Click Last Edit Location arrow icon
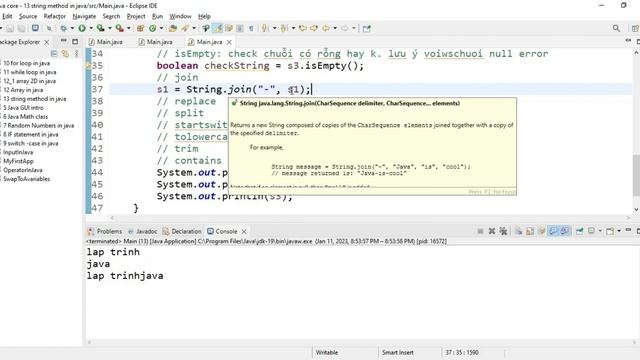The image size is (640, 360). click(x=302, y=28)
